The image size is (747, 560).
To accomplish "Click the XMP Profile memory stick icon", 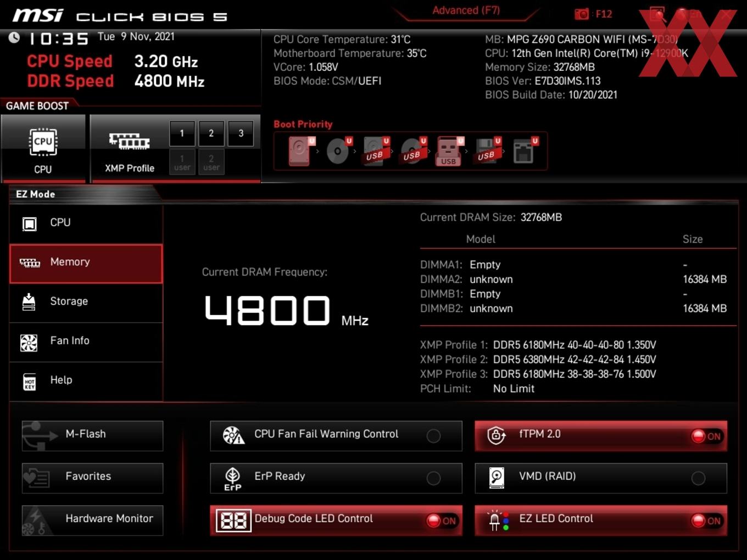I will 129,141.
